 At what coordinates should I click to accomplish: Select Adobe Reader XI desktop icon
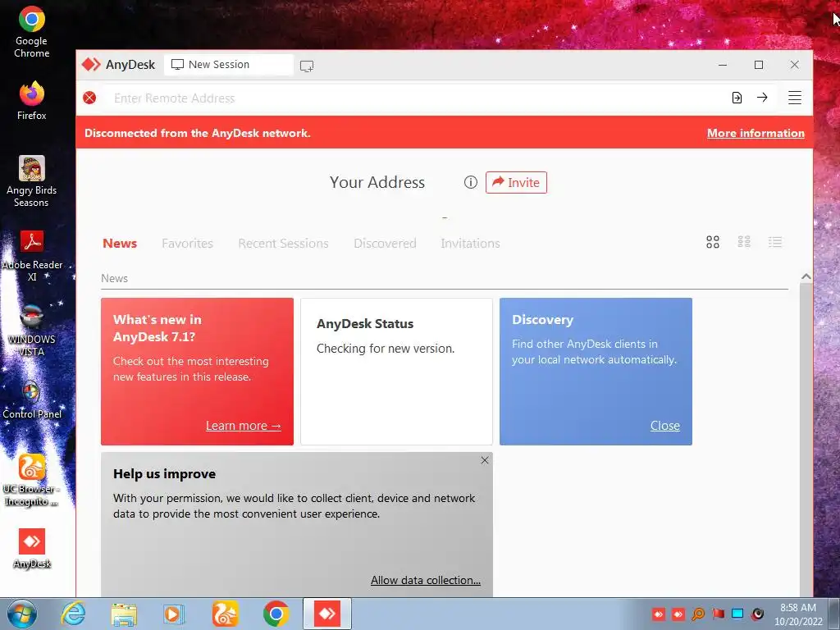click(x=32, y=256)
